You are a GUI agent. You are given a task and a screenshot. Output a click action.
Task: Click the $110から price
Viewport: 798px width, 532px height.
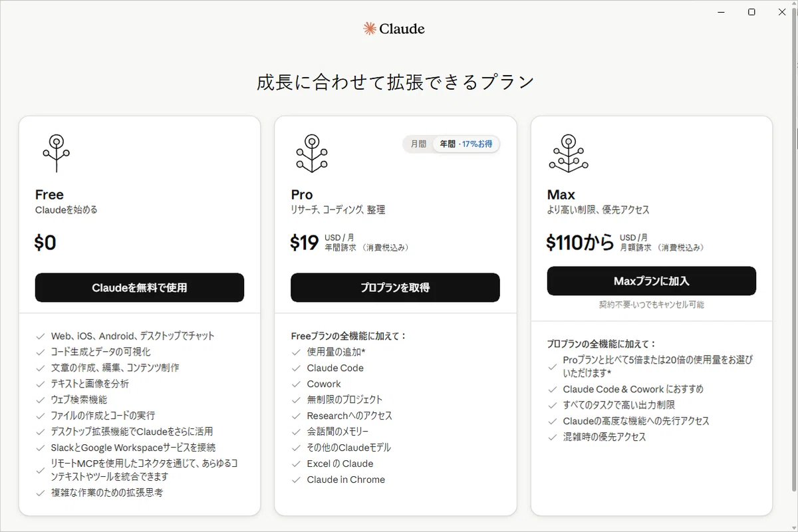pyautogui.click(x=580, y=243)
